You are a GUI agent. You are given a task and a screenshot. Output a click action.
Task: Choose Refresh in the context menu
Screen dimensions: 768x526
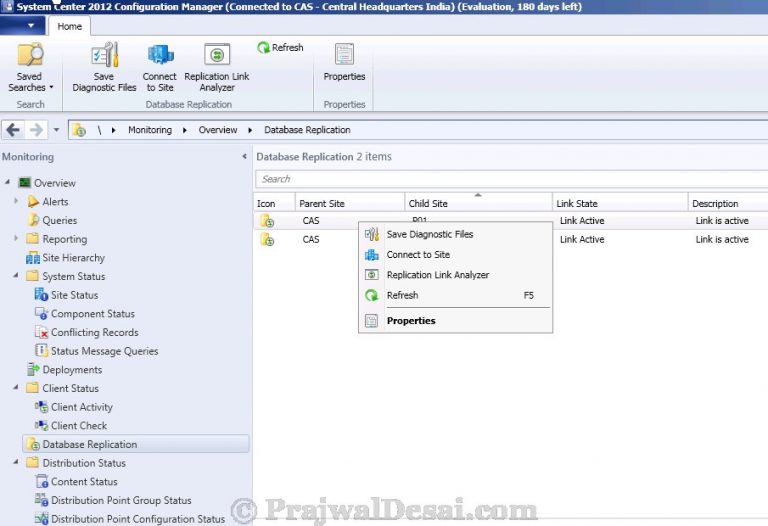(x=456, y=295)
